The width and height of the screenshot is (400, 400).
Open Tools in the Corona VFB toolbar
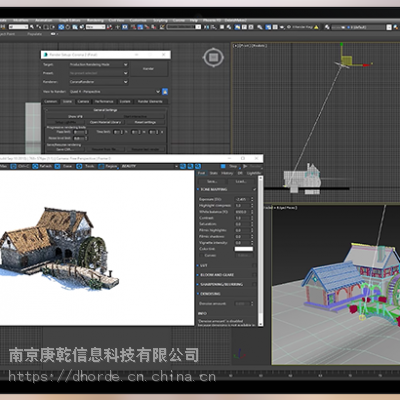point(85,166)
